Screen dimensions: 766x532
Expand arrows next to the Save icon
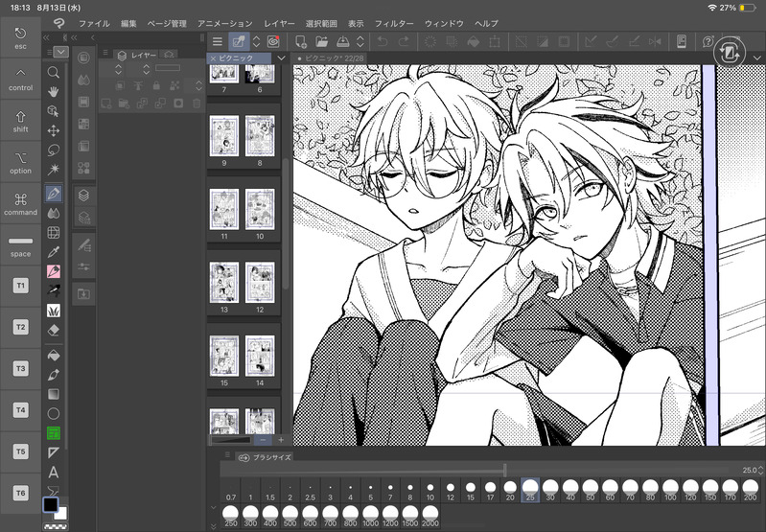[x=360, y=41]
